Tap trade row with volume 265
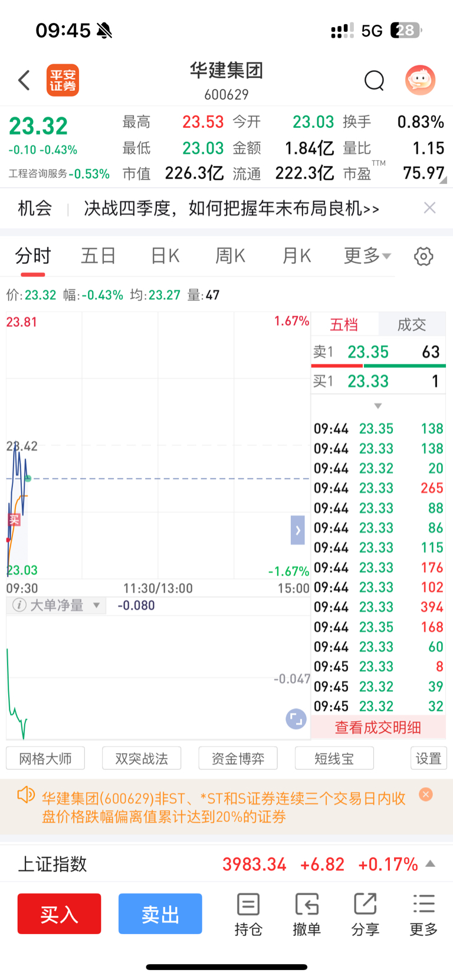 point(378,488)
